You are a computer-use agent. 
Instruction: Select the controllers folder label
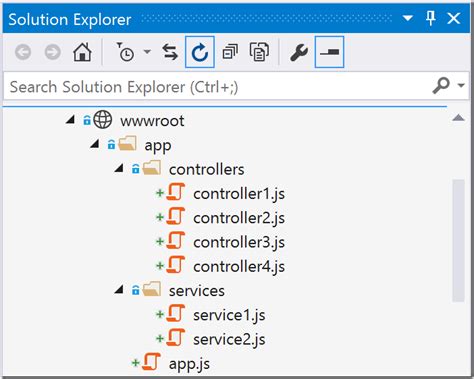point(207,169)
